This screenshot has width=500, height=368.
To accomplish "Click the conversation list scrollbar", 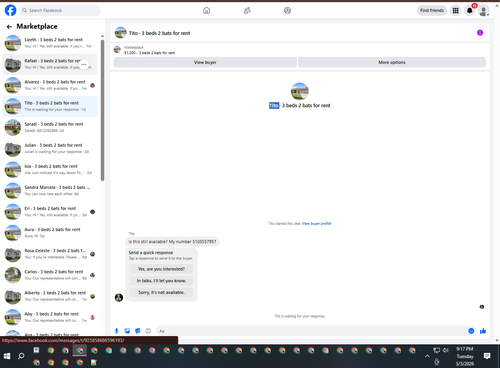I will pos(102,110).
